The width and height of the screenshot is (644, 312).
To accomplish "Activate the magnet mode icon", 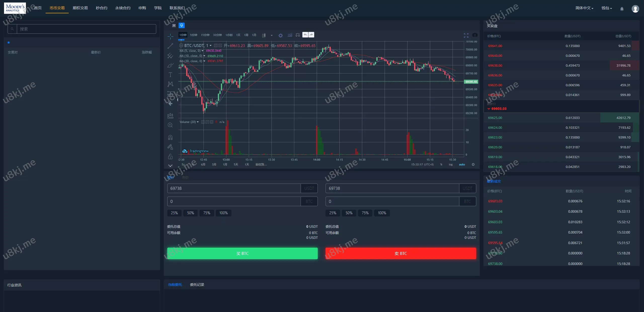I will click(x=170, y=137).
